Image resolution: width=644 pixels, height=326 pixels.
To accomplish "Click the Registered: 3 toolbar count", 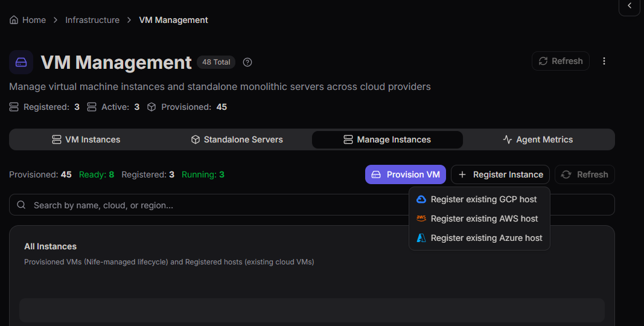I will [x=148, y=174].
